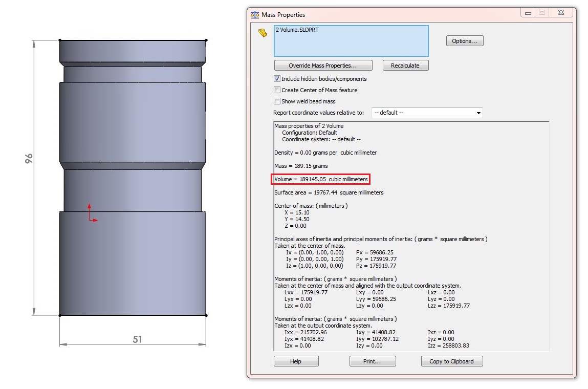Click 'Lyy = 59686.25' value
Image resolution: width=588 pixels, height=389 pixels.
point(376,299)
